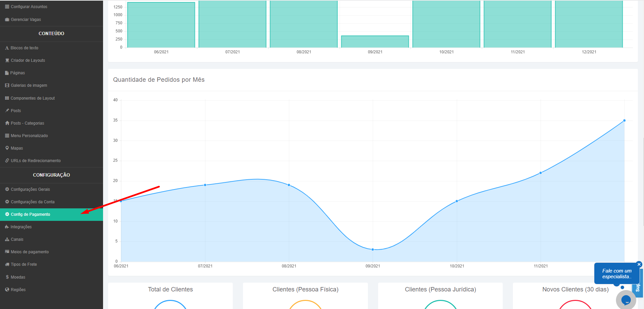This screenshot has width=644, height=309.
Task: Click the Moedas dollar icon
Action: tap(7, 277)
